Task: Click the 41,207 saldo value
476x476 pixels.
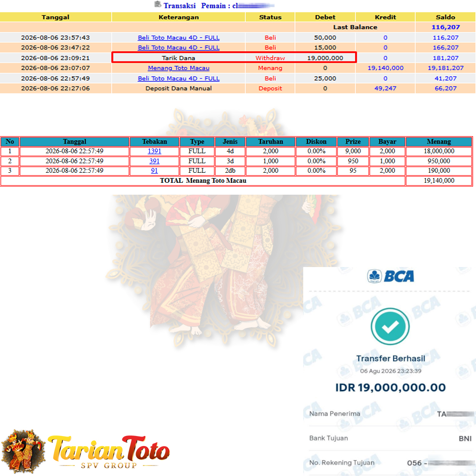Action: [x=446, y=79]
